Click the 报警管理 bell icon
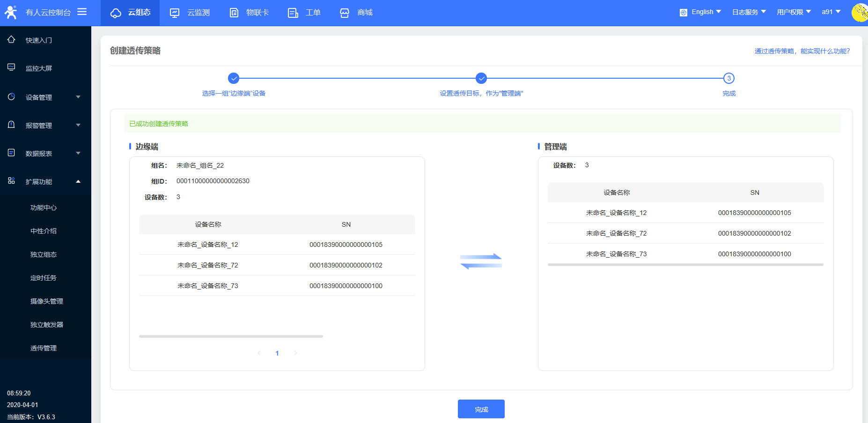868x423 pixels. point(11,125)
